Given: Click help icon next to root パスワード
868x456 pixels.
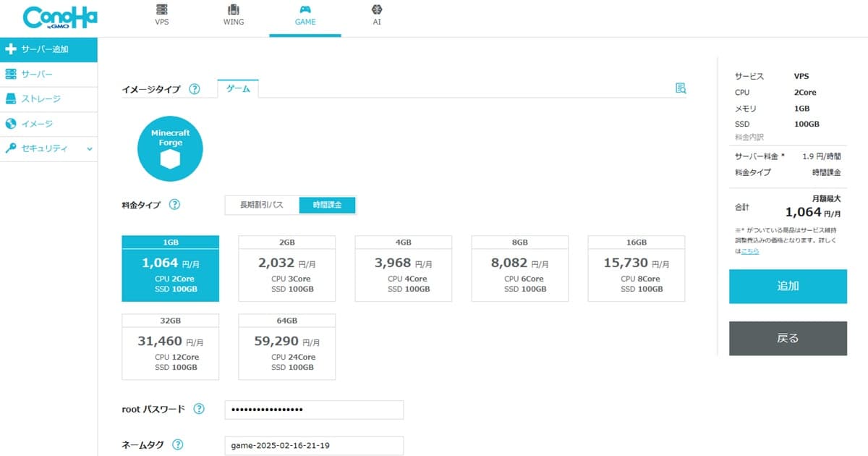Looking at the screenshot, I should [199, 409].
